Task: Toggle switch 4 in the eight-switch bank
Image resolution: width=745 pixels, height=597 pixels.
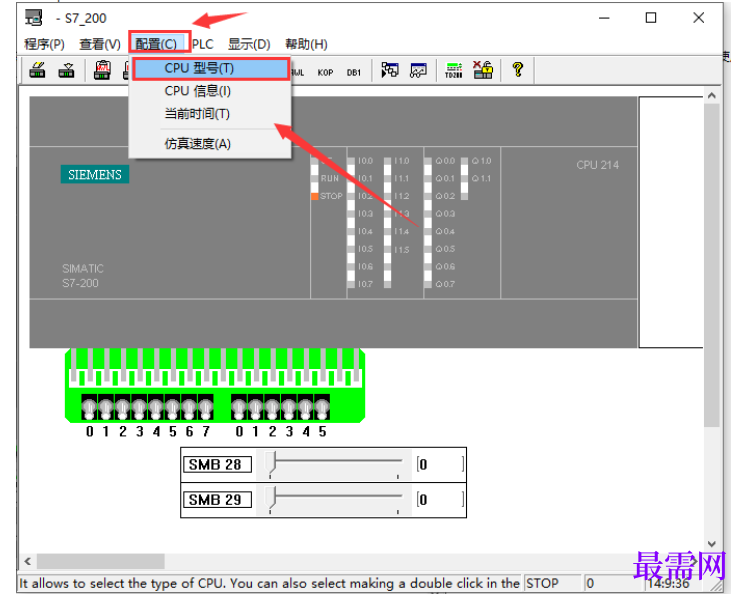Action: click(156, 407)
